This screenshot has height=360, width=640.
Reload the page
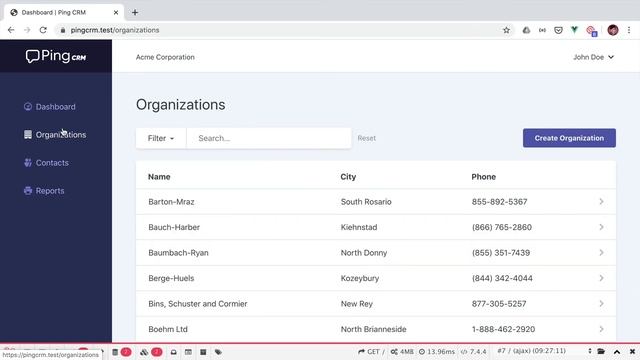[x=43, y=30]
